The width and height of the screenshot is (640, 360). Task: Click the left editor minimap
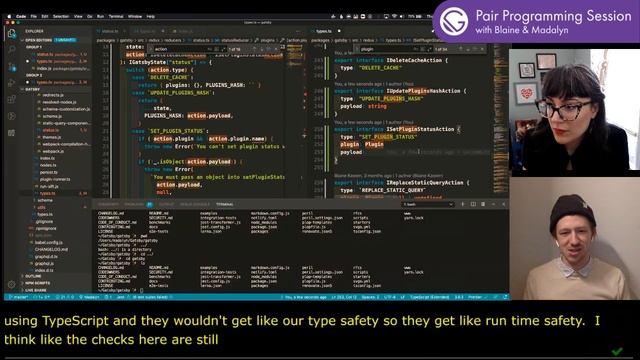(x=295, y=120)
